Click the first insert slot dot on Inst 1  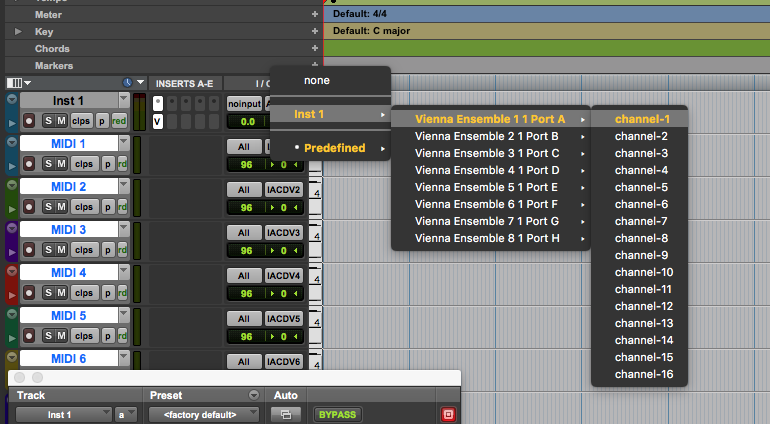(158, 103)
